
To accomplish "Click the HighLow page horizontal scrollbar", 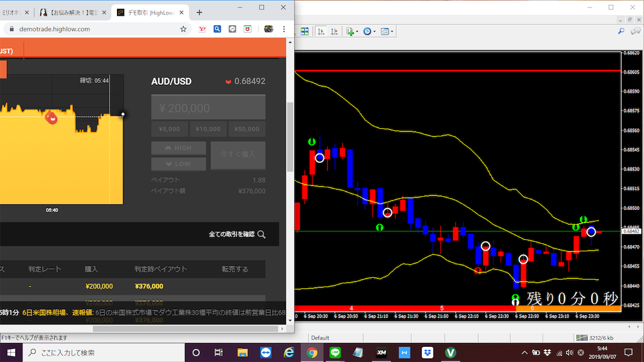I will pos(186,328).
